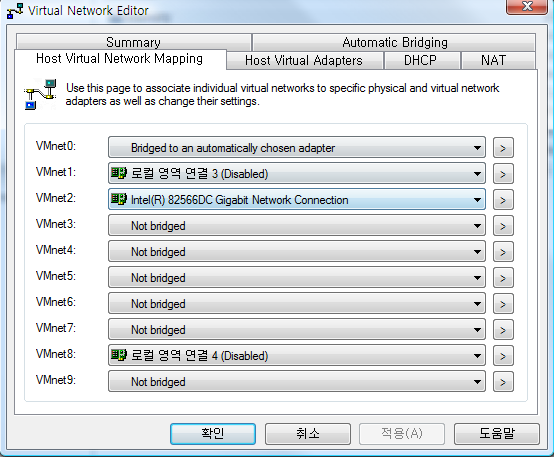Open the VMnet0 bridged adapter dropdown
Screen dimensions: 554x457
point(297,147)
